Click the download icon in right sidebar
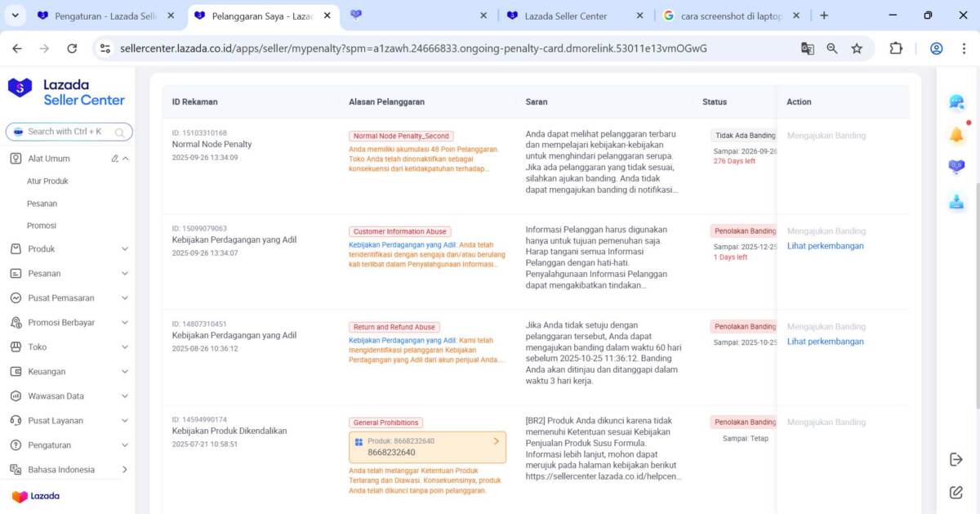 (956, 202)
